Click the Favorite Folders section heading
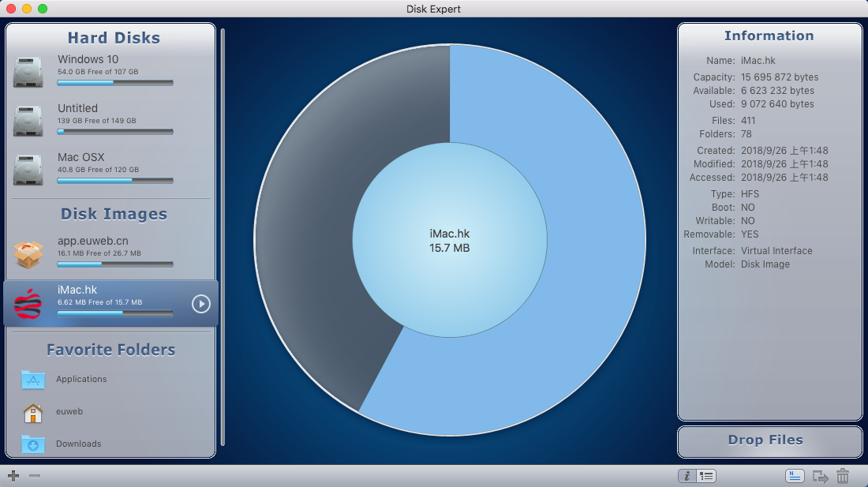This screenshot has width=868, height=487. tap(110, 350)
